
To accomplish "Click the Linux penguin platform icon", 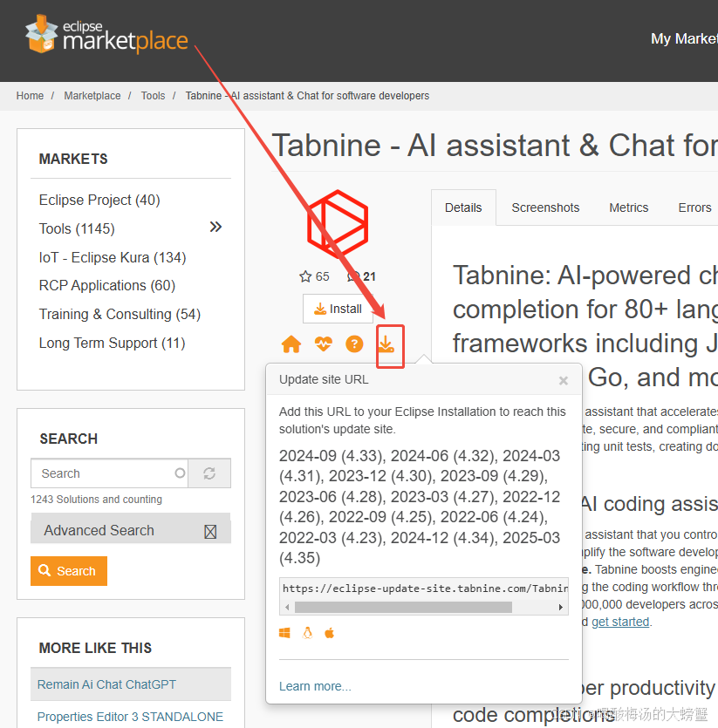I will click(307, 633).
